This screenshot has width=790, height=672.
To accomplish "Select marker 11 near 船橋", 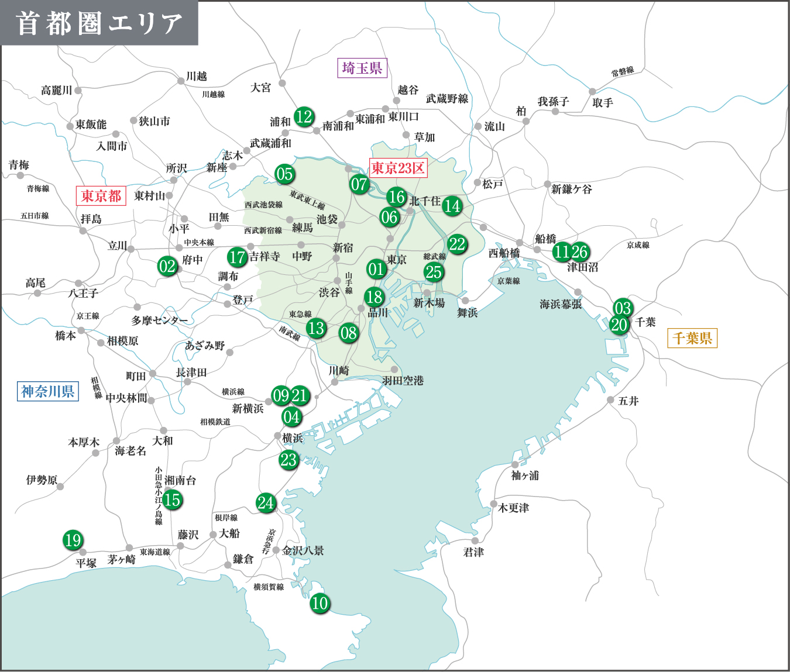I will (562, 251).
